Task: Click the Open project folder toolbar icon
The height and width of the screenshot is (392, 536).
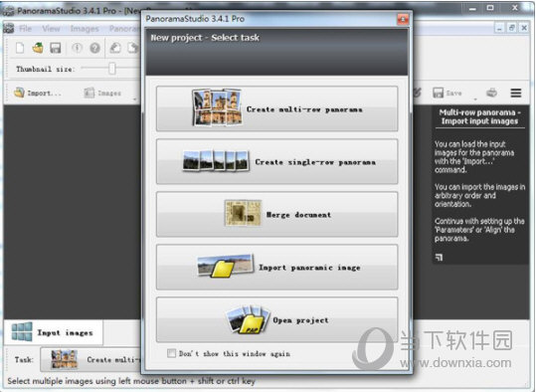Action: [38, 48]
